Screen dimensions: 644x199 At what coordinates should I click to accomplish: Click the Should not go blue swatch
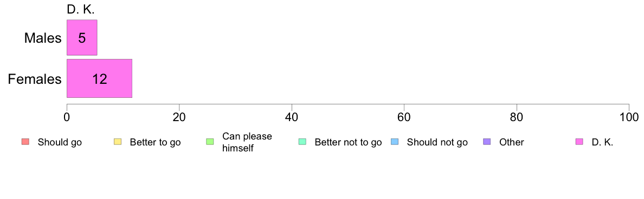click(x=395, y=142)
